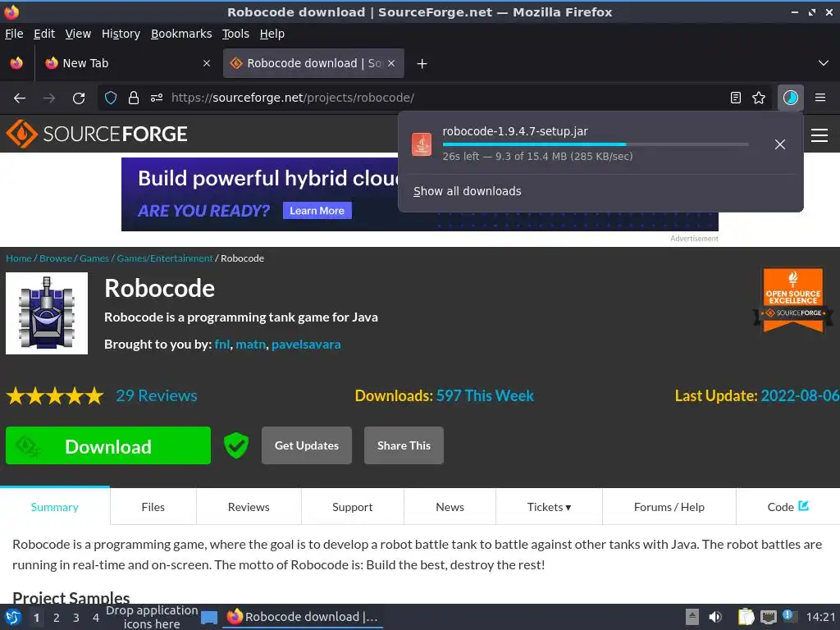Screen dimensions: 840x630
Task: Open the Tools menu
Action: pyautogui.click(x=235, y=34)
